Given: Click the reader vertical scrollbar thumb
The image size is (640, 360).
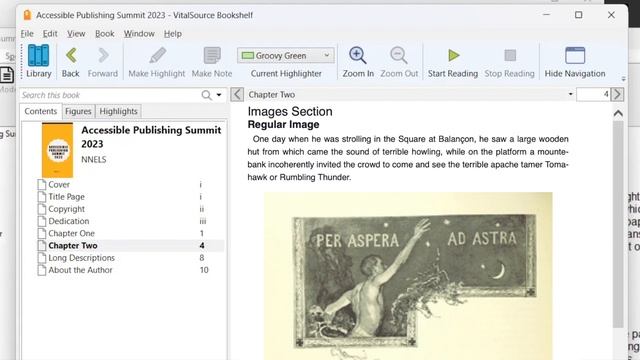Looking at the screenshot, I should click(618, 224).
